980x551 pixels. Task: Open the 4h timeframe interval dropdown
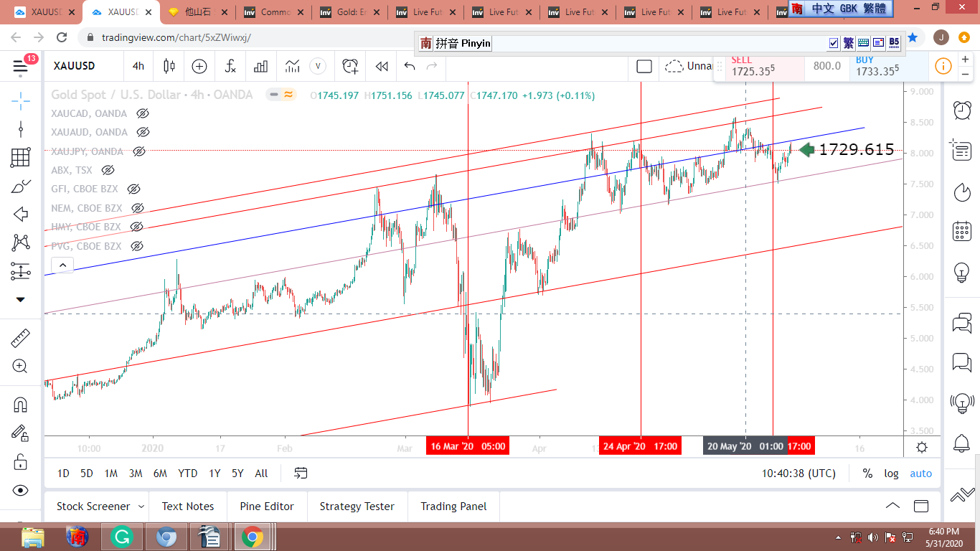click(x=138, y=67)
